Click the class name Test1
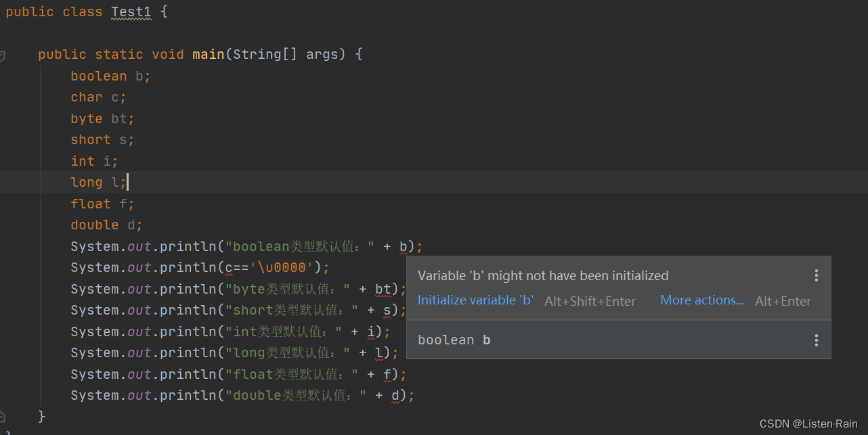Image resolution: width=868 pixels, height=435 pixels. [131, 12]
